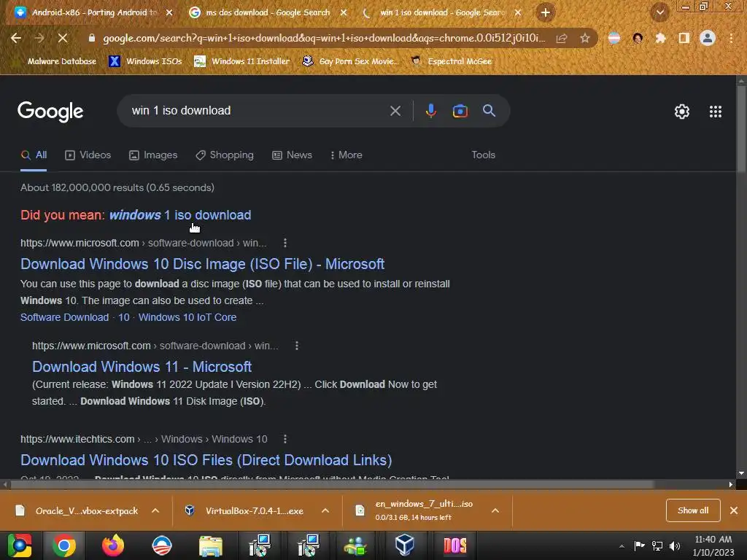This screenshot has height=560, width=747.
Task: Click Show all downloads button
Action: pyautogui.click(x=693, y=510)
